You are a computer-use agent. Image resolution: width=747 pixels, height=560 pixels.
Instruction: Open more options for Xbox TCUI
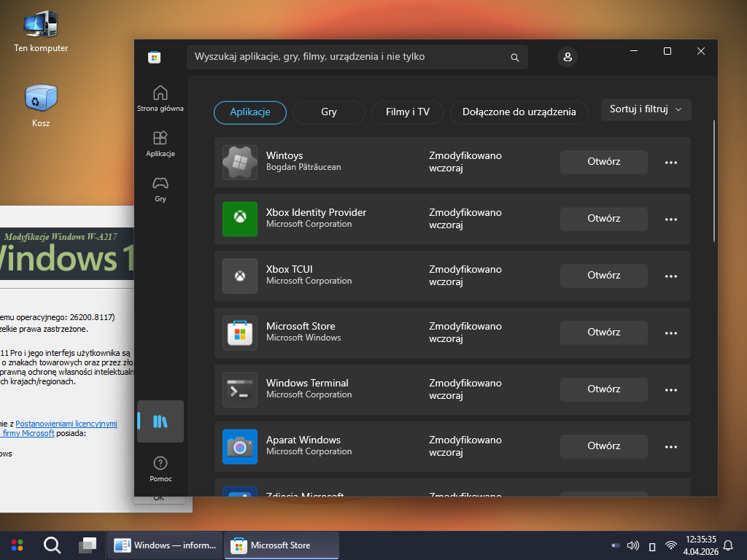pos(671,276)
